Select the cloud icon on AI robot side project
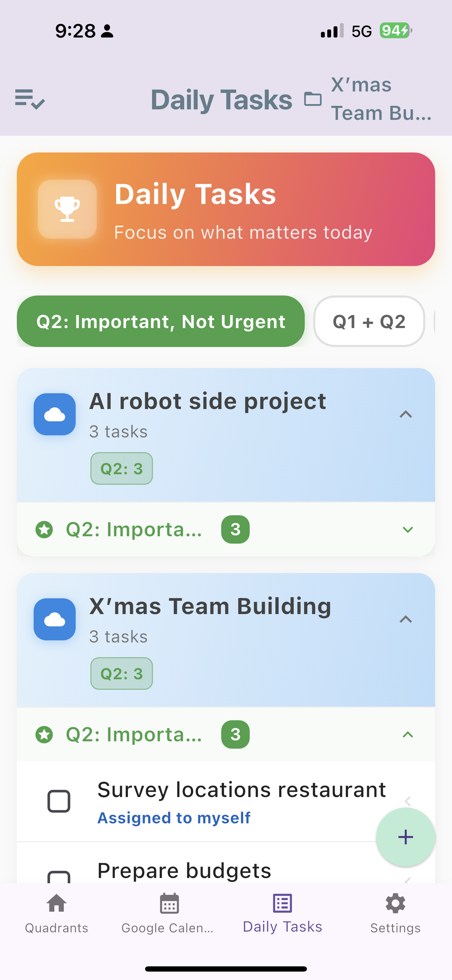The height and width of the screenshot is (980, 452). (54, 415)
